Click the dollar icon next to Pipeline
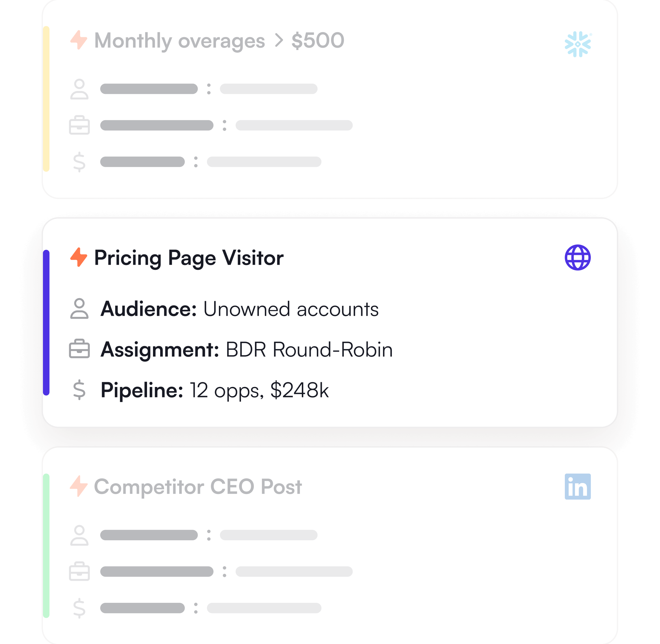Image resolution: width=660 pixels, height=644 pixels. coord(80,390)
